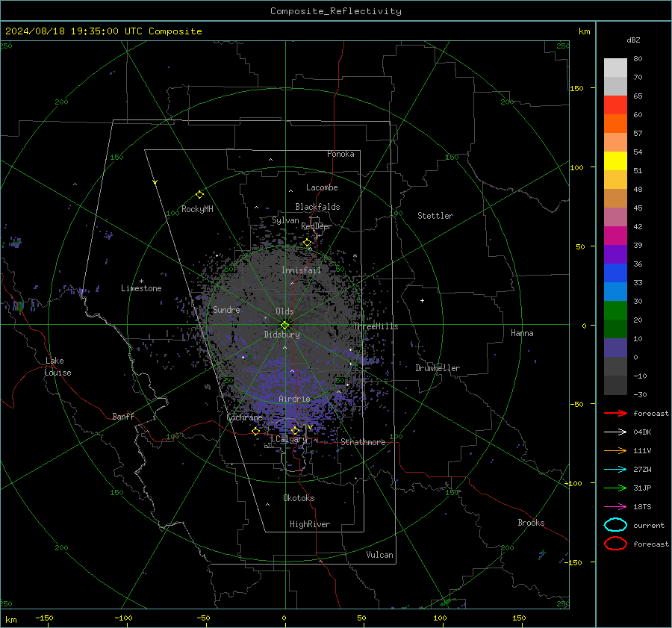The image size is (672, 628).
Task: Click the magenta 18TS arrow icon
Action: pyautogui.click(x=615, y=507)
